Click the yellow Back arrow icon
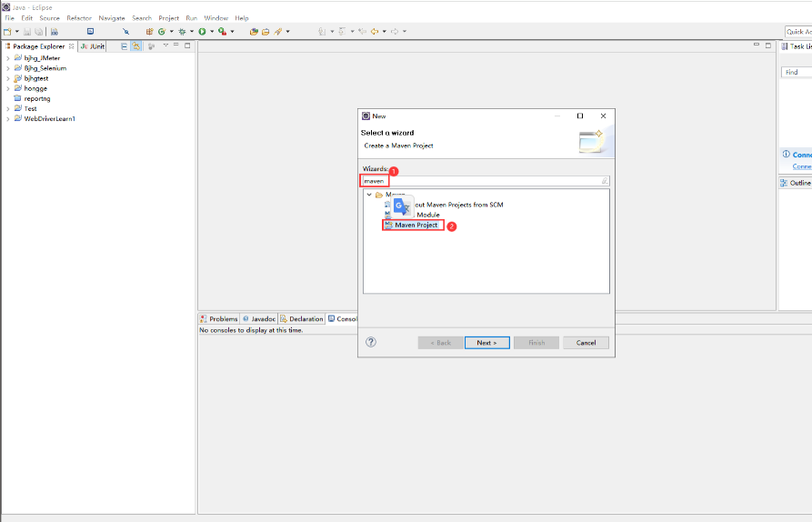The image size is (812, 522). pyautogui.click(x=375, y=32)
